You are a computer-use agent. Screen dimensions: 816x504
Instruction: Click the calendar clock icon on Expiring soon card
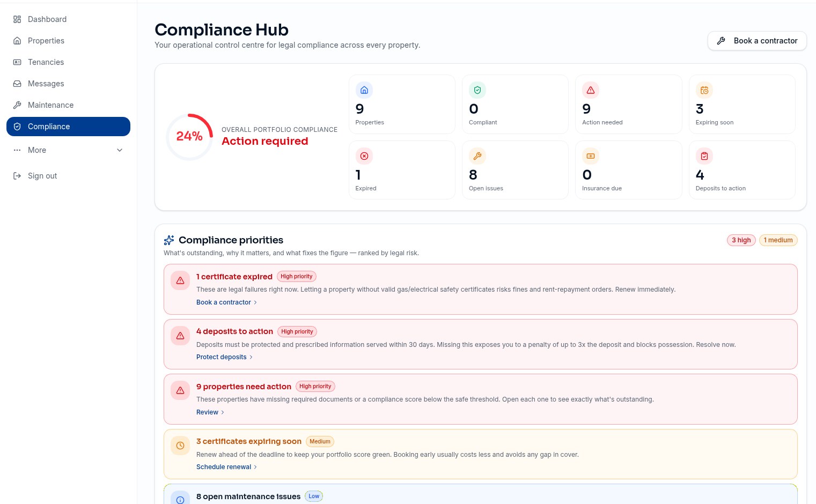(704, 90)
